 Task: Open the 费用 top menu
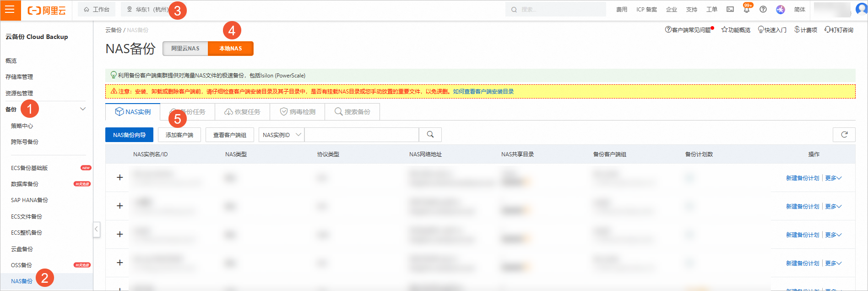(621, 9)
